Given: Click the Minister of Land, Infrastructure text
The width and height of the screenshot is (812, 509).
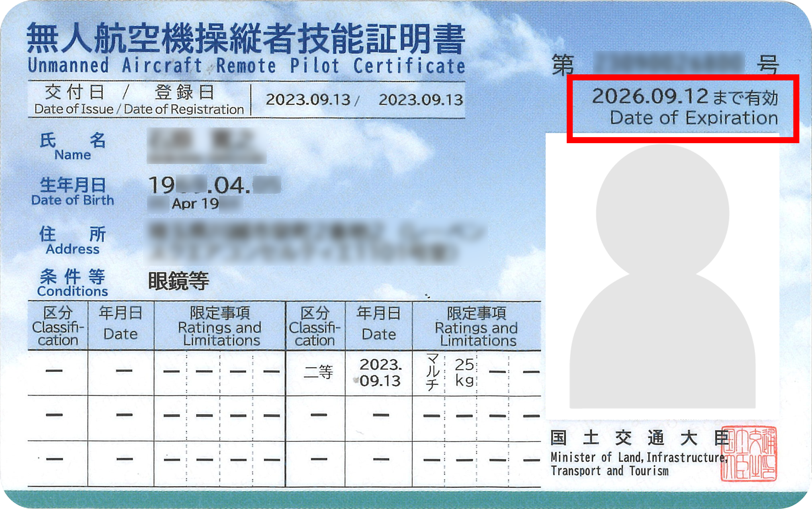Looking at the screenshot, I should (x=639, y=458).
